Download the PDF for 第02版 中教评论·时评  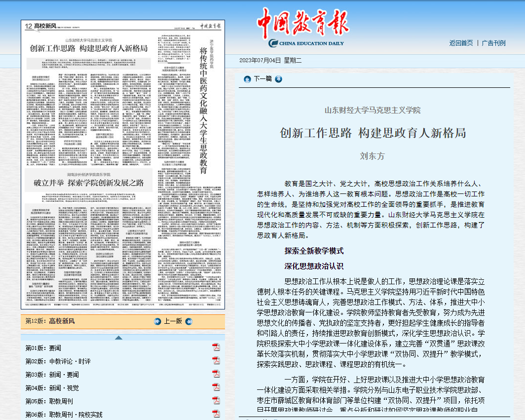pyautogui.click(x=216, y=361)
